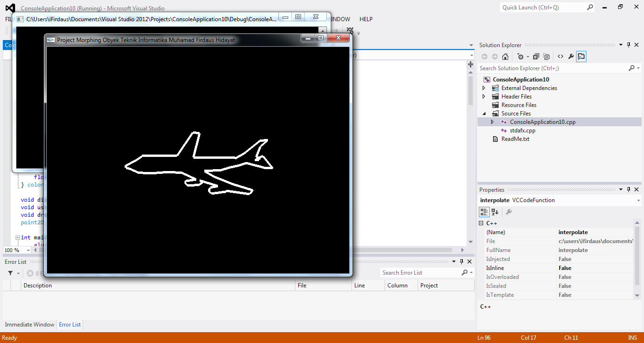Select the ConsoleApplication10 project node

(x=521, y=80)
